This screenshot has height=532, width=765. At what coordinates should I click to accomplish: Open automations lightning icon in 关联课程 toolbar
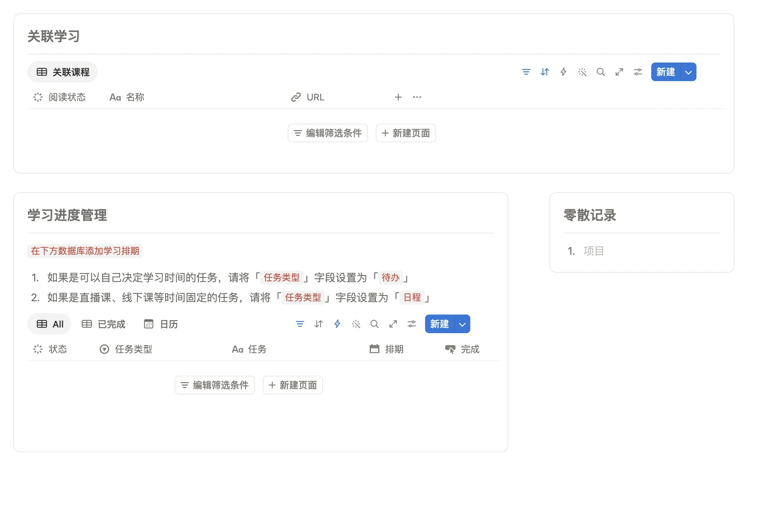[x=563, y=72]
